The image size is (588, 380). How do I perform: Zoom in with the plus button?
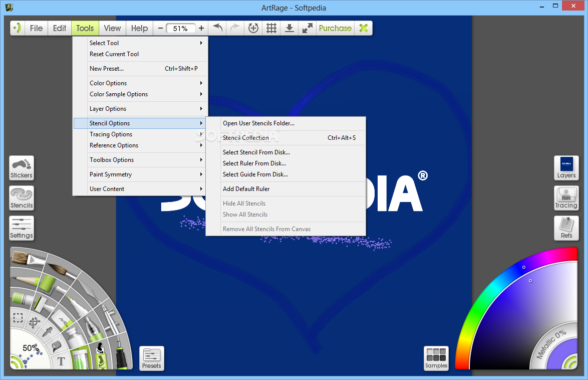(x=201, y=28)
